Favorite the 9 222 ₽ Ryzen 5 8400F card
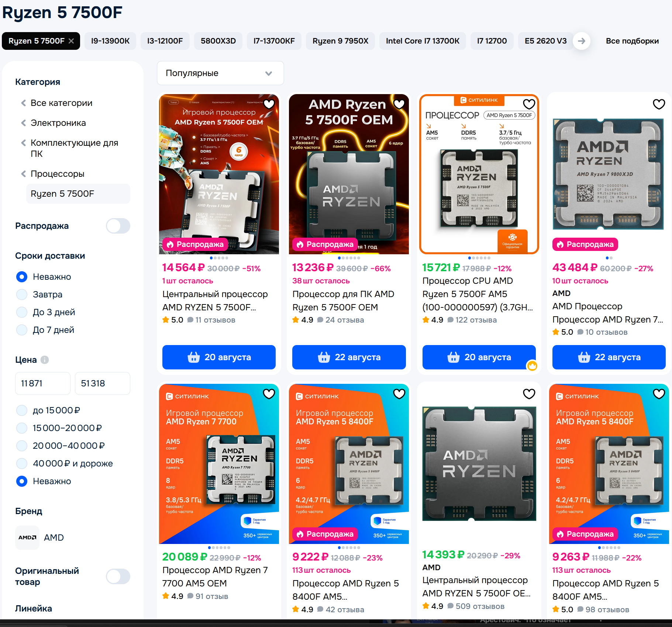This screenshot has width=672, height=627. point(399,394)
